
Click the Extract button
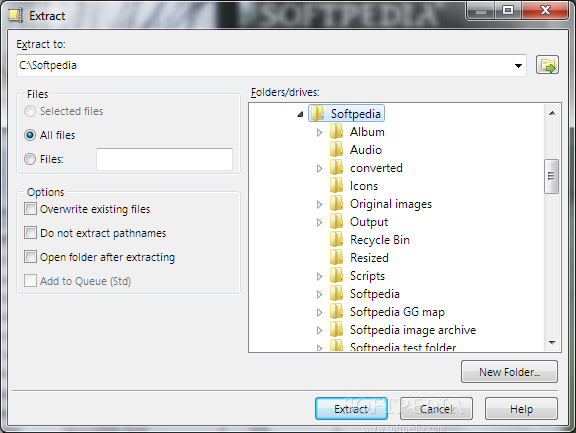(x=351, y=408)
